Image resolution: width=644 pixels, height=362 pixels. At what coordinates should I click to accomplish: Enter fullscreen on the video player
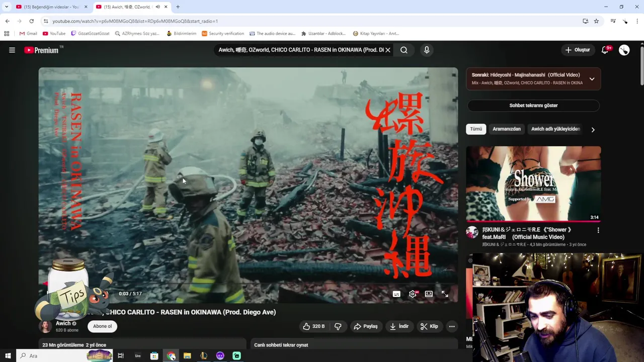445,294
